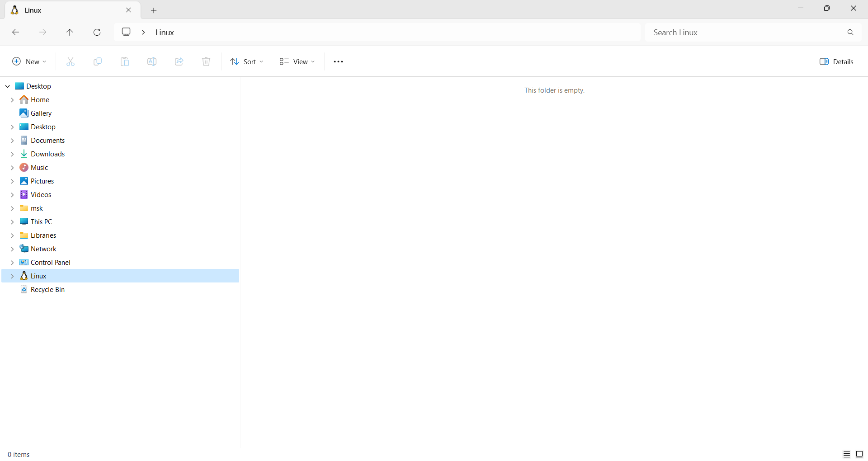The image size is (868, 461).
Task: Expand the This PC tree item
Action: [x=13, y=221]
